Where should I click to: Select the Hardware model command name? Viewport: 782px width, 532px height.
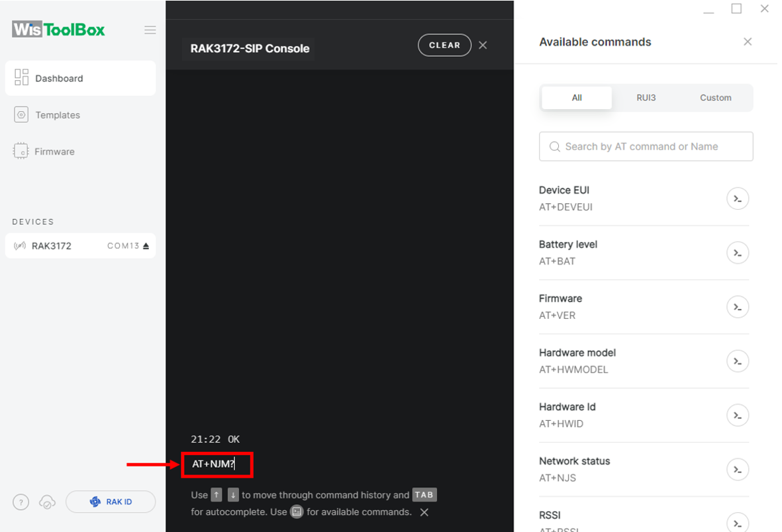point(577,353)
